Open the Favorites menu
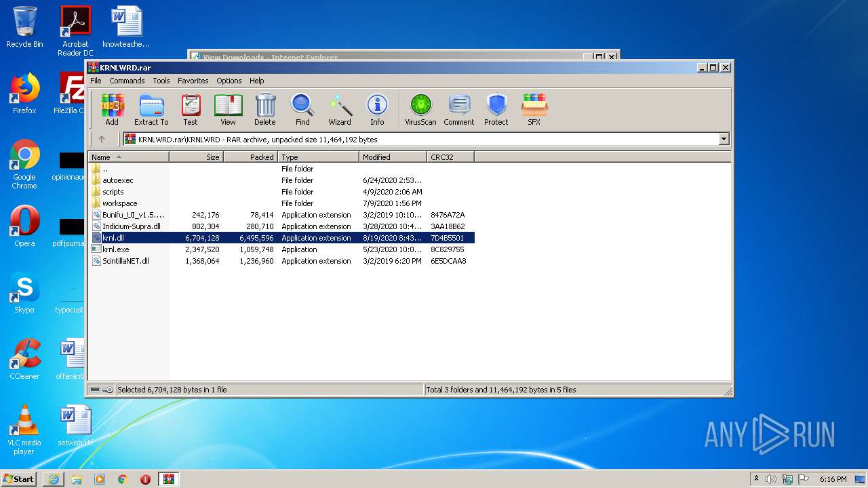Screen dimensions: 868x488 (x=193, y=81)
